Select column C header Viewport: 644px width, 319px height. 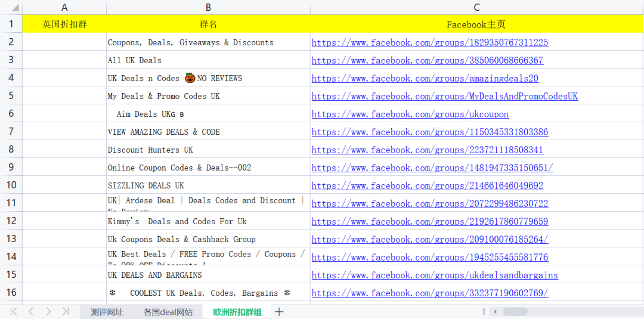[x=476, y=7]
